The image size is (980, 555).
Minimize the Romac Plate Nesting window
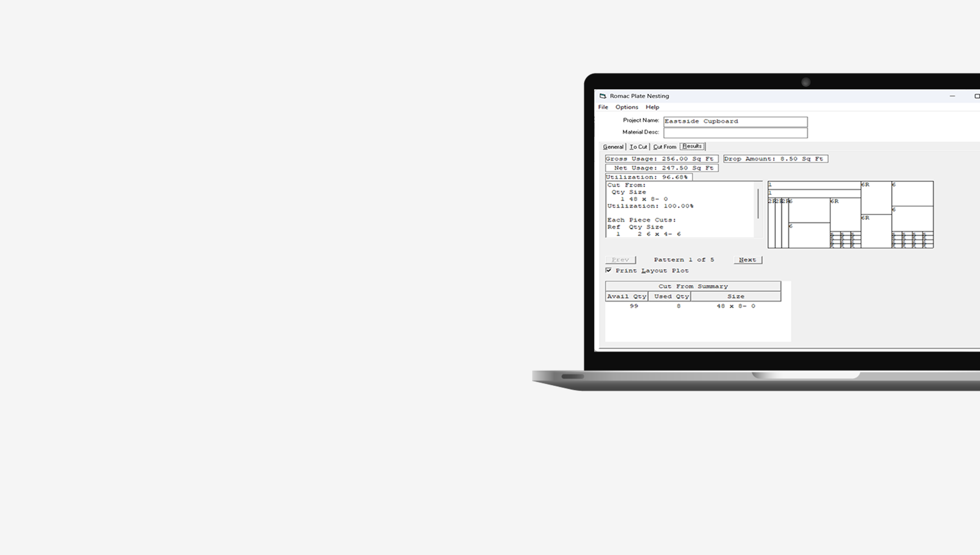pyautogui.click(x=952, y=96)
